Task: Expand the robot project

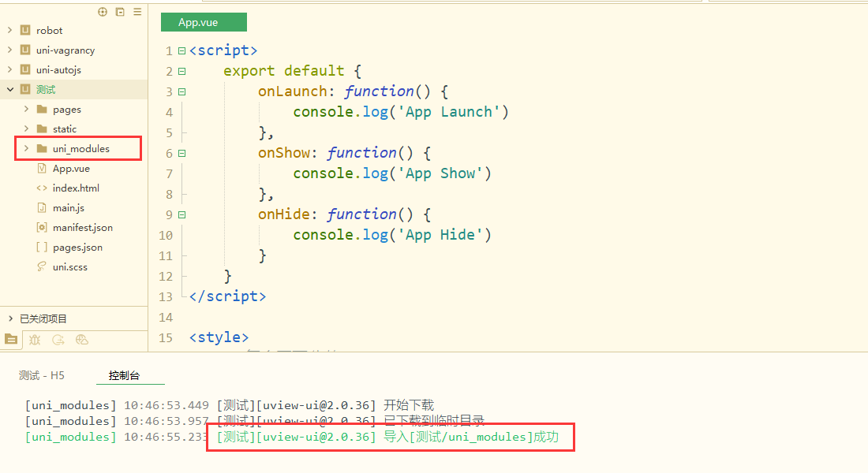Action: pos(10,30)
